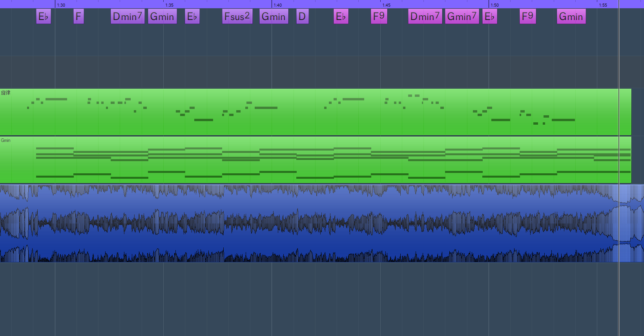Viewport: 644px width, 336px height.
Task: Click the 1:50 time ruler label
Action: (495, 5)
